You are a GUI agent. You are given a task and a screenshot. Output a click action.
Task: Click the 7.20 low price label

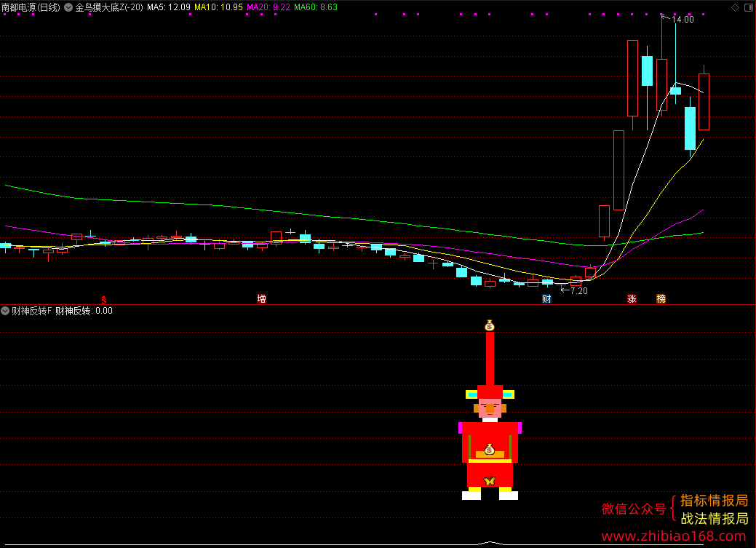point(579,291)
